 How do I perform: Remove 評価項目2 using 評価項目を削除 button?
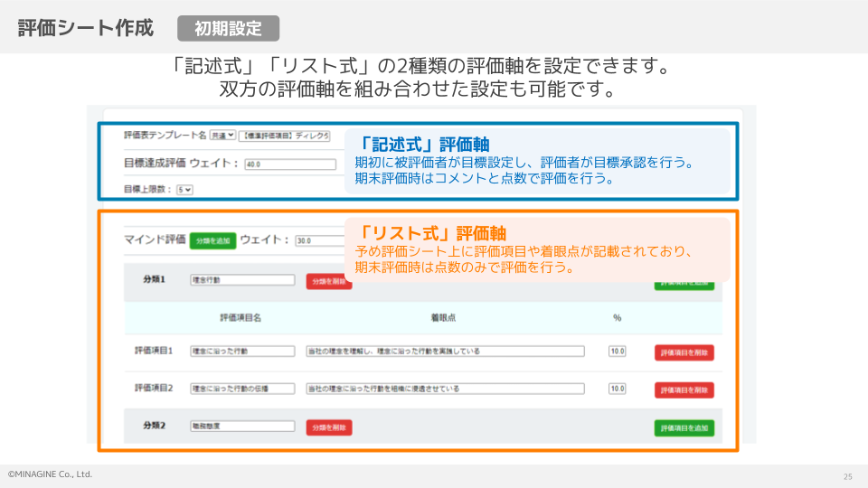[684, 390]
